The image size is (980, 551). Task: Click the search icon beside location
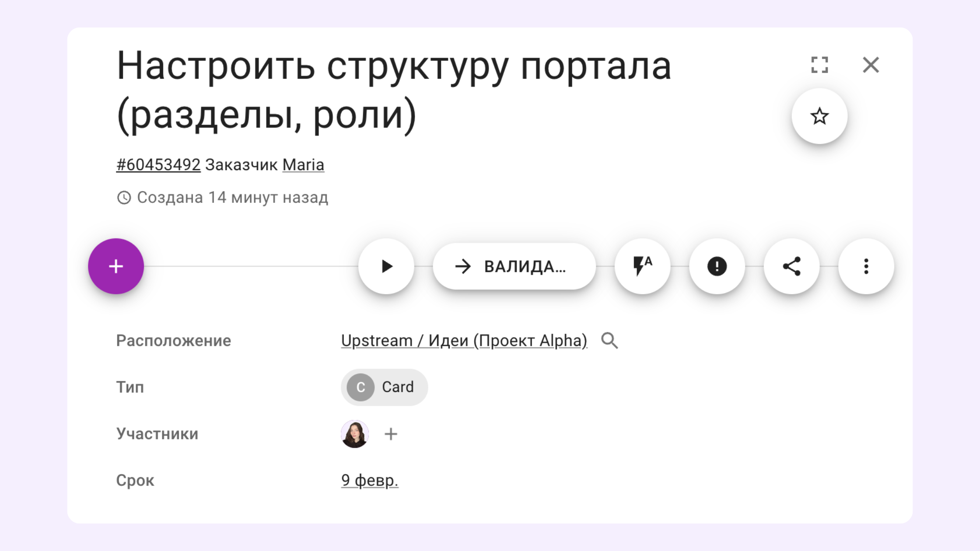(x=609, y=341)
